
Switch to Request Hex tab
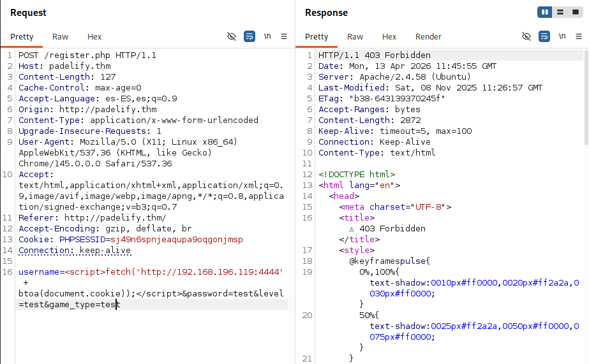(94, 37)
